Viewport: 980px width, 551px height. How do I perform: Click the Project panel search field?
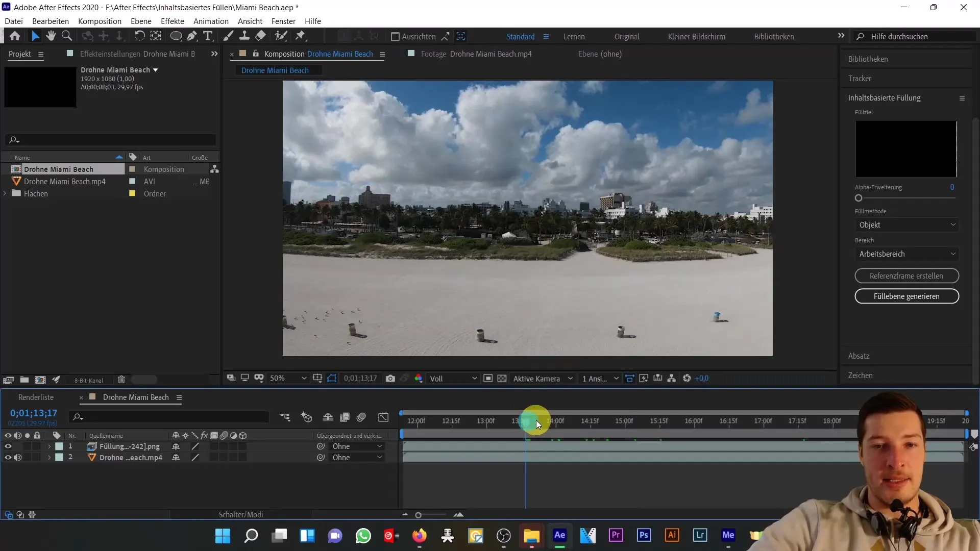[x=111, y=140]
